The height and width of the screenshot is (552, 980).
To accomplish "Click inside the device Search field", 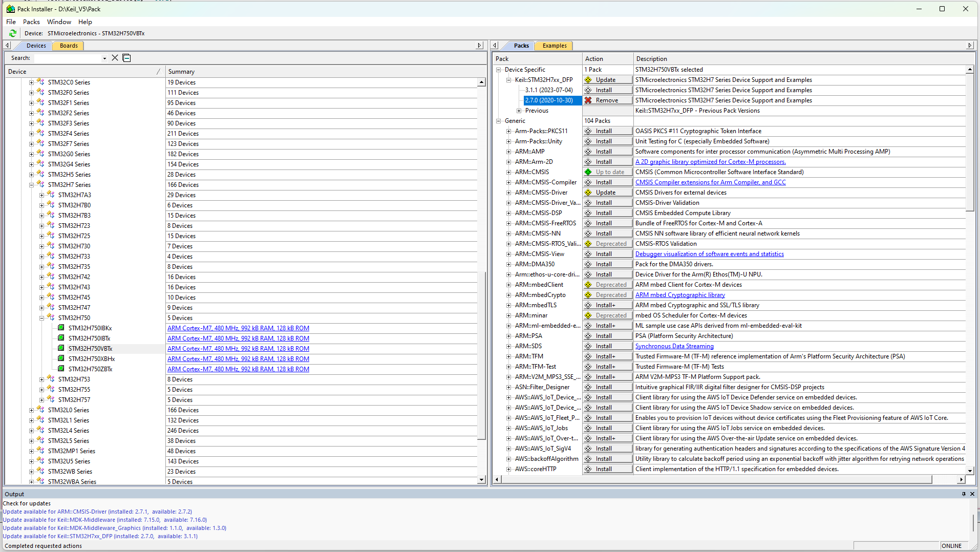I will click(67, 58).
